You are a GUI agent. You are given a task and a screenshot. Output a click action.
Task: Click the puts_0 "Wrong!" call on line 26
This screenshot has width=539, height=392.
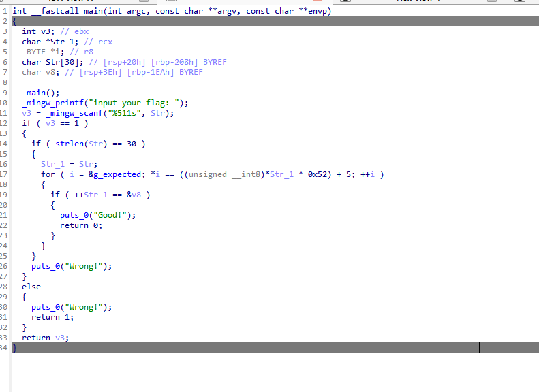72,266
